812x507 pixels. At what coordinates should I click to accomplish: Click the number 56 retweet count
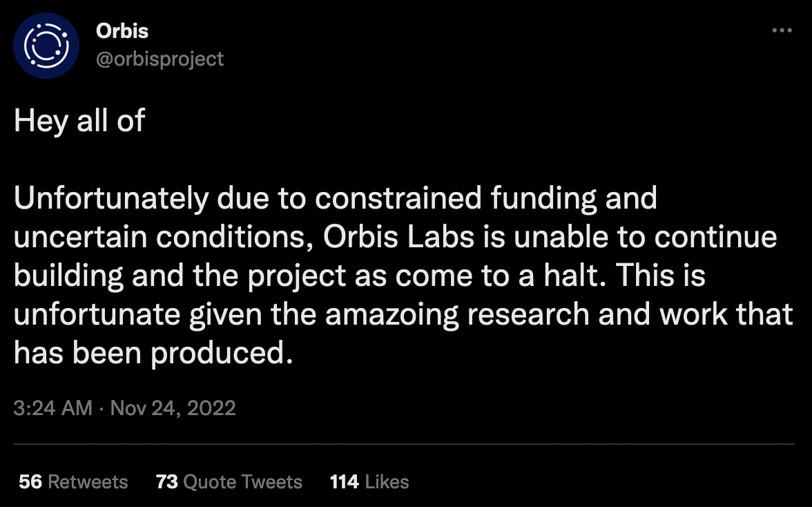(30, 482)
